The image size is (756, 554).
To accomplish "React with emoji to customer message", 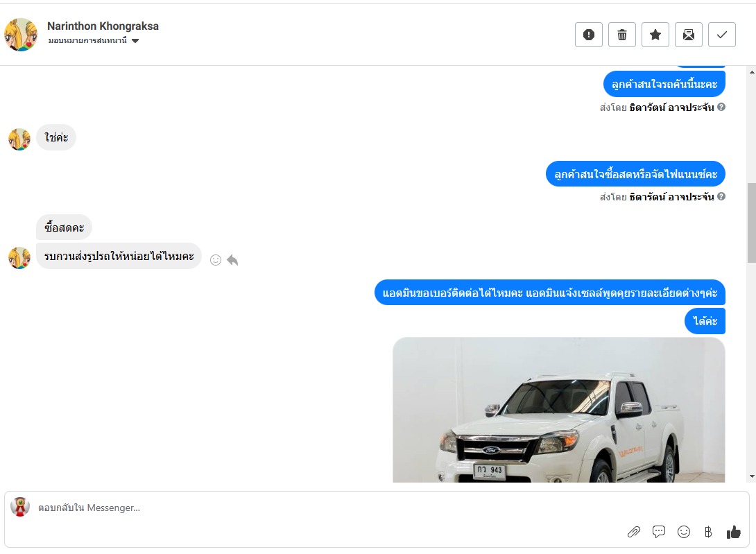I will 216,260.
